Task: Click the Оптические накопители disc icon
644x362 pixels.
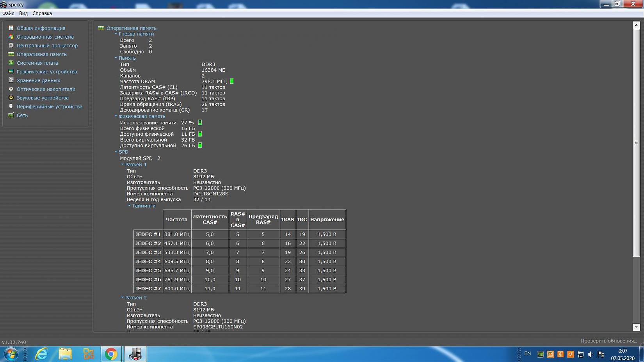Action: coord(11,89)
